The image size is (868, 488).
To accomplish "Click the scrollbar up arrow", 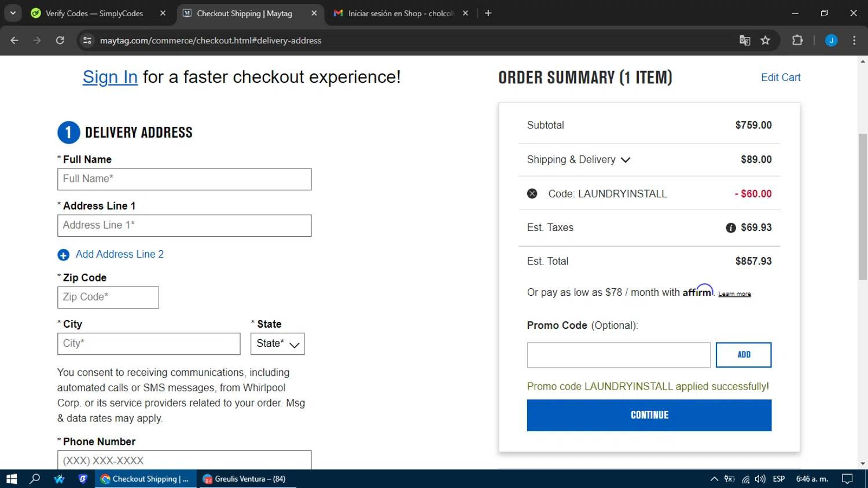I will pos(863,61).
